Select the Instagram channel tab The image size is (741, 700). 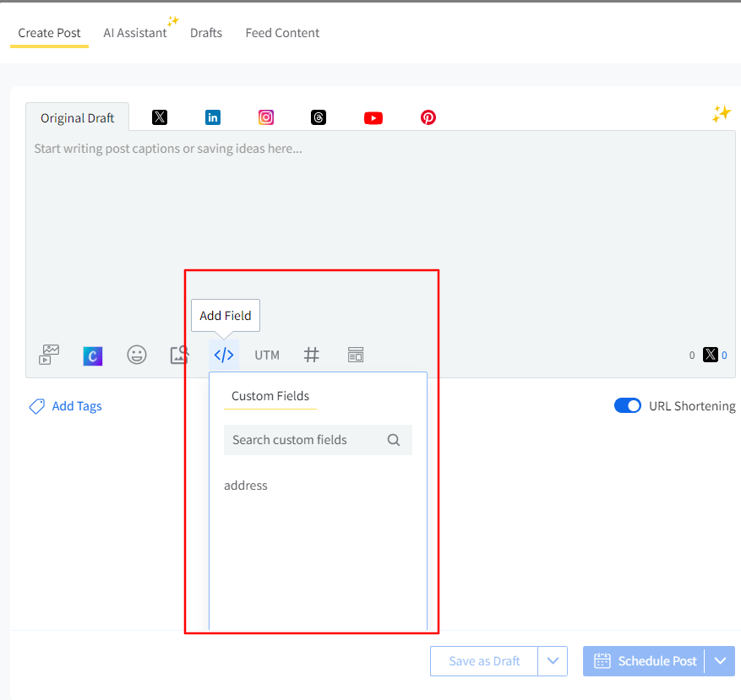266,117
